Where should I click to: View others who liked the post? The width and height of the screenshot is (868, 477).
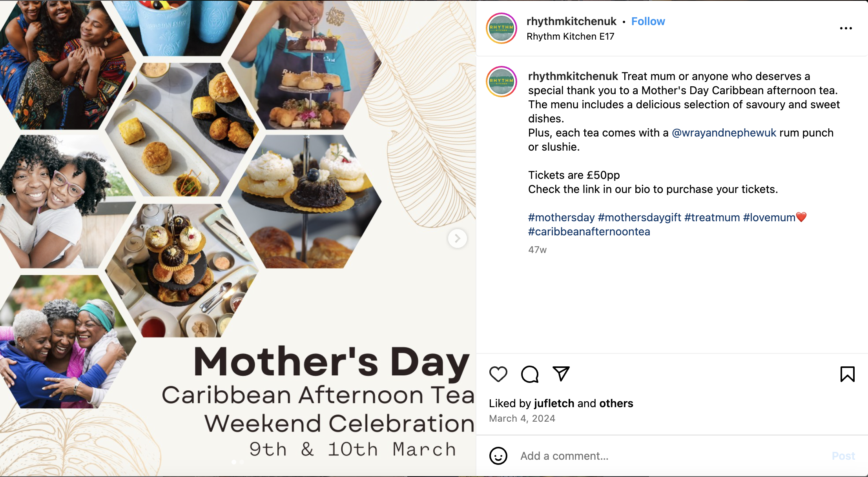coord(616,403)
